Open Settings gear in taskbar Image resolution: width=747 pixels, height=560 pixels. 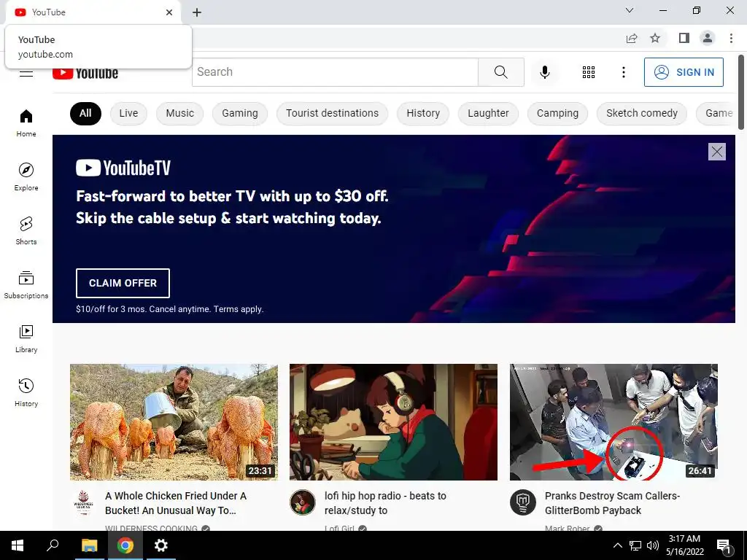pyautogui.click(x=161, y=545)
